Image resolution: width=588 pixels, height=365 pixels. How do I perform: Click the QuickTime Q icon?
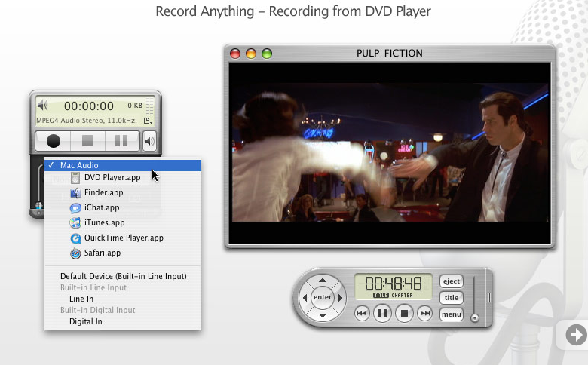click(75, 238)
